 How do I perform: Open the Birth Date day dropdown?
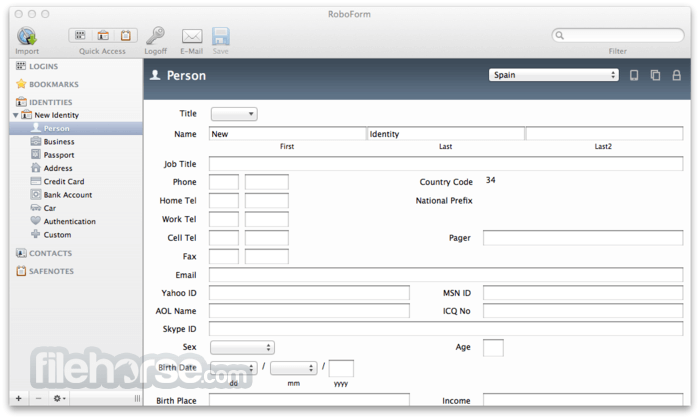[x=233, y=368]
